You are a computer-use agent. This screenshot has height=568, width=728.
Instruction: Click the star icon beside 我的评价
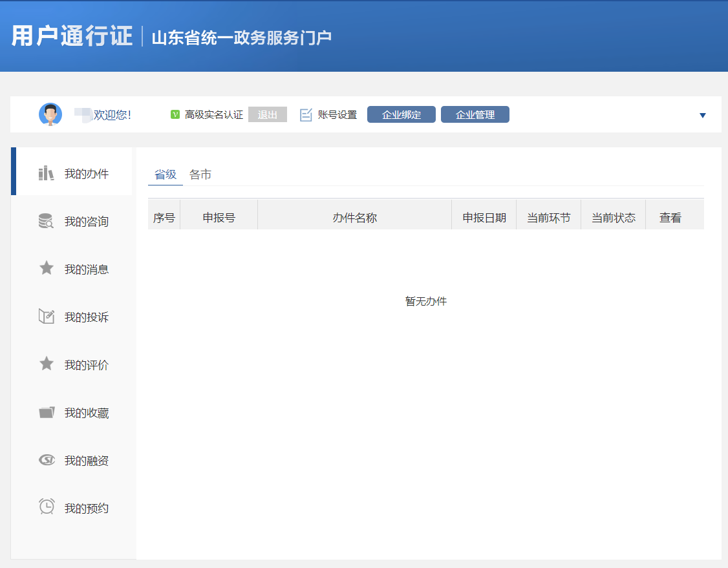coord(47,364)
